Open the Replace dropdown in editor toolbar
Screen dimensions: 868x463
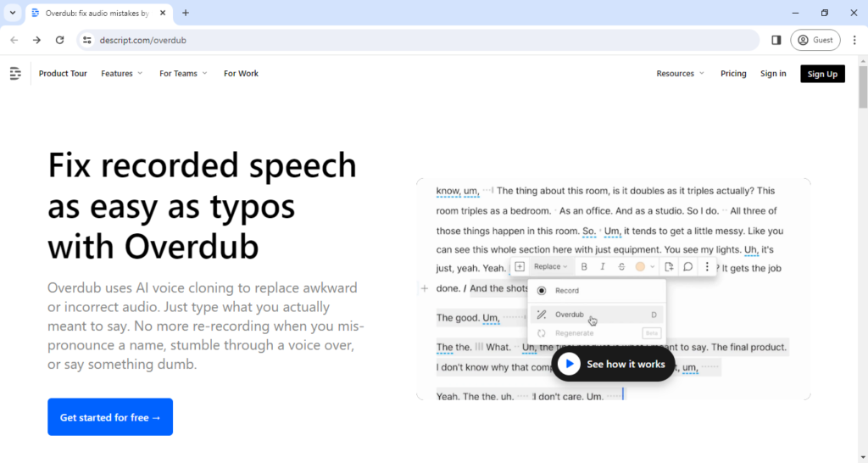(551, 267)
